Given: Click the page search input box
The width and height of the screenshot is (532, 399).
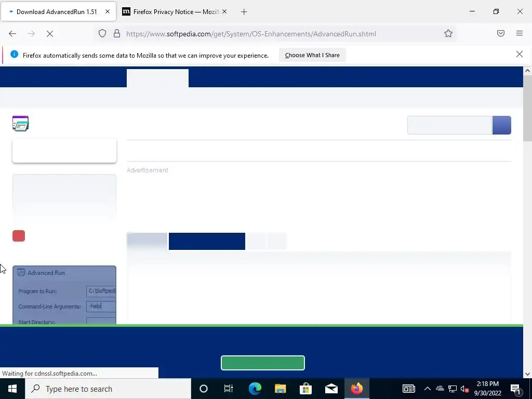Looking at the screenshot, I should pos(449,125).
